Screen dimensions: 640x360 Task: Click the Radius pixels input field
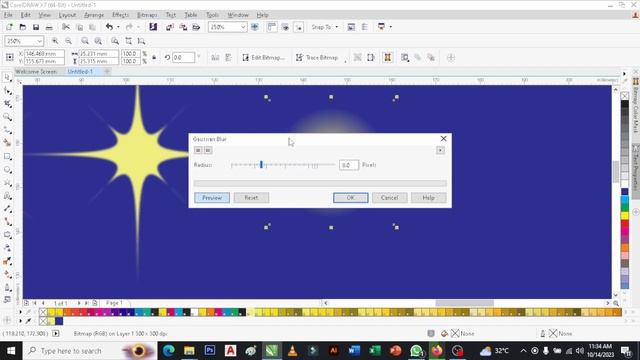tap(349, 165)
